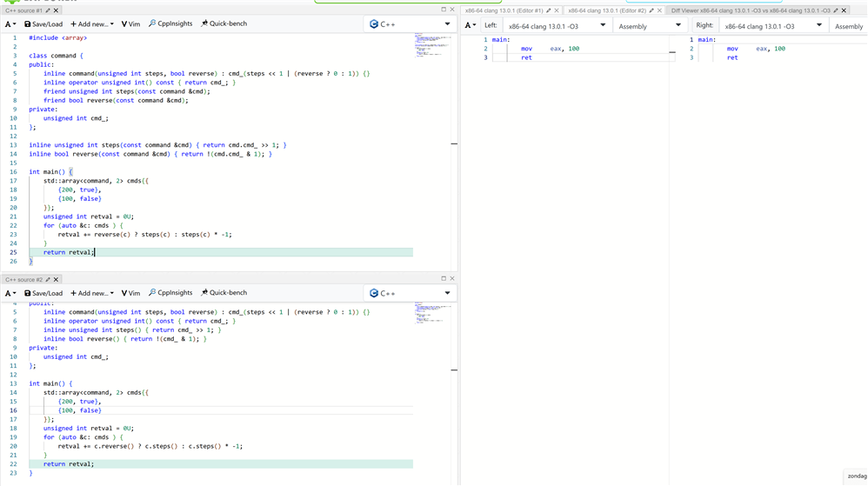The height and width of the screenshot is (486, 868).
Task: Select the C++ source #2 tab
Action: (23, 280)
